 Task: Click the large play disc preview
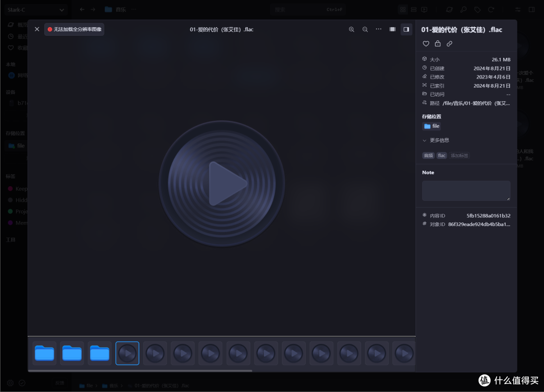[x=222, y=183]
